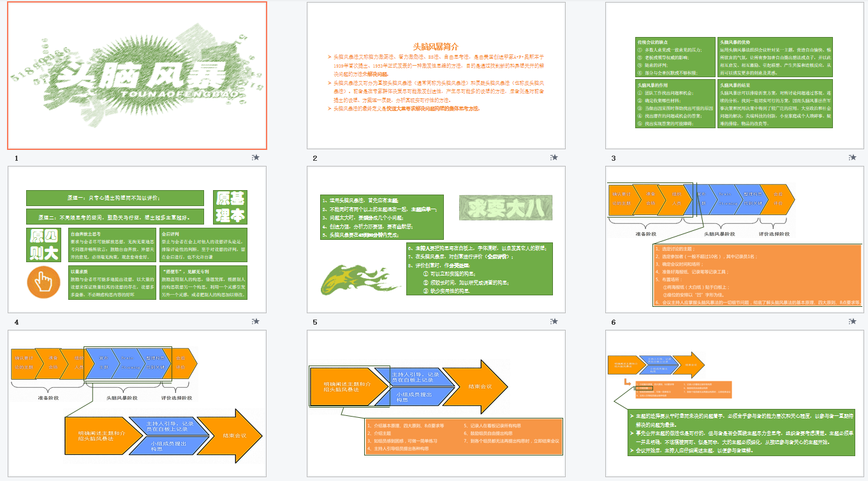
Task: Click the 八大要求 graphic on slide 5
Action: pos(505,208)
